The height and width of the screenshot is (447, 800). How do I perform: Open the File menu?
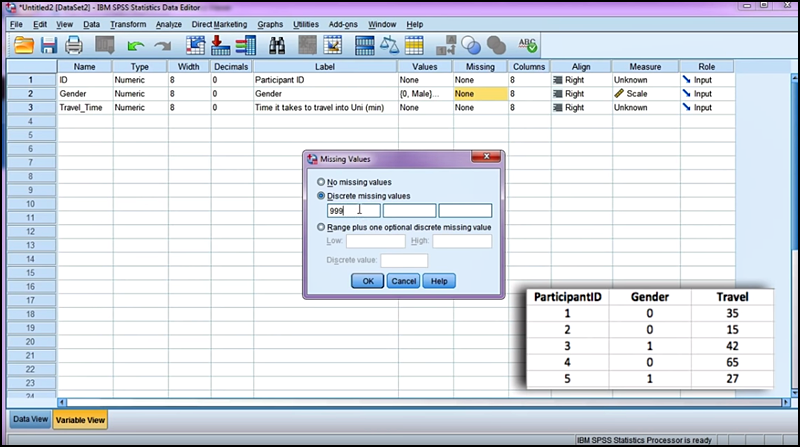(16, 24)
